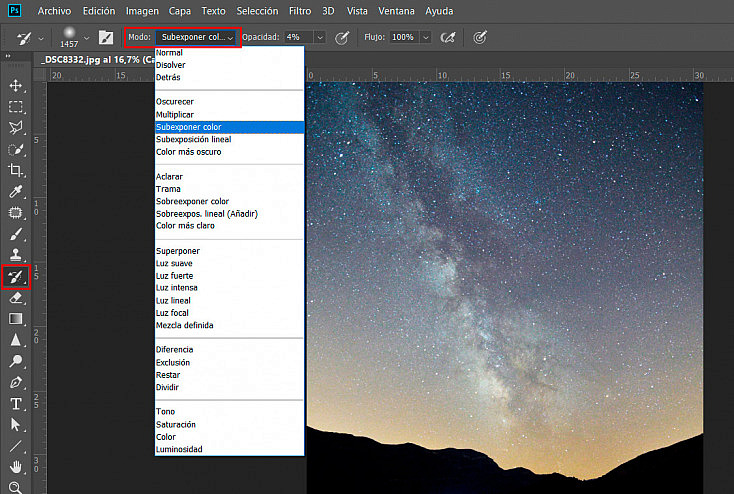Switch to the _DSC8332.jpg document tab
The width and height of the screenshot is (734, 494).
coord(97,59)
